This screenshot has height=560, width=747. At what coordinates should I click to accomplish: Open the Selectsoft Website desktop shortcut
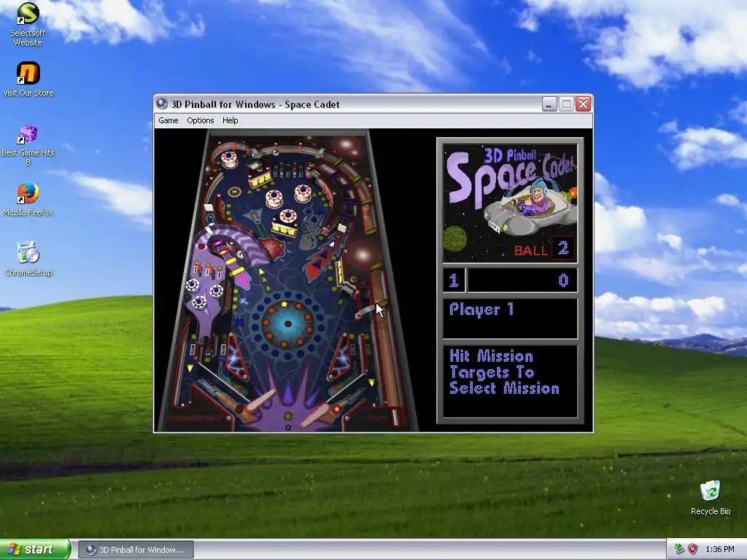[x=28, y=24]
